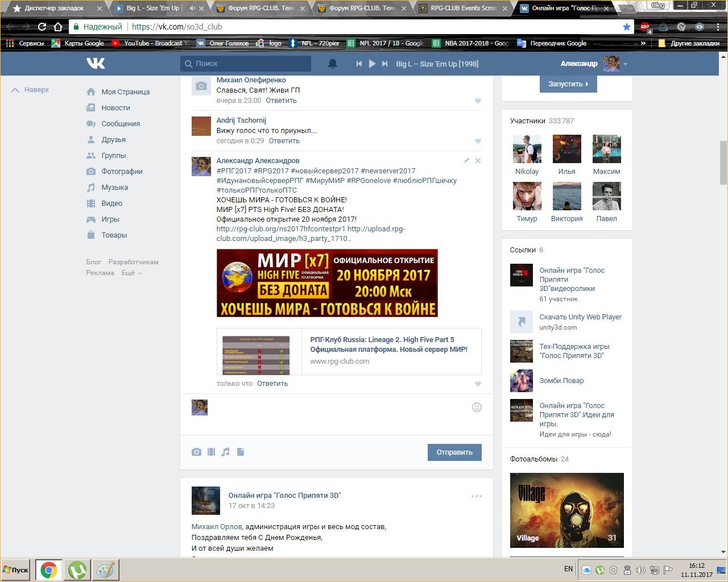Viewport: 728px width, 582px height.
Task: Open Группы in the sidebar
Action: (x=106, y=155)
